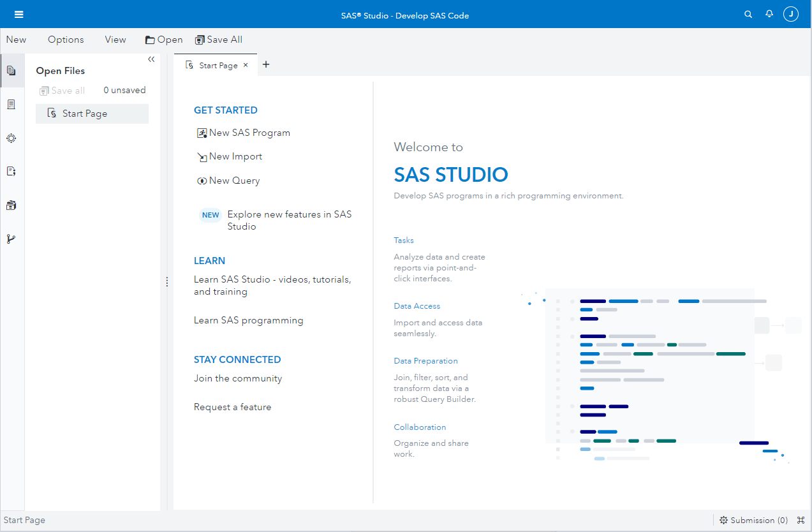Click Save All in the toolbar

(219, 40)
